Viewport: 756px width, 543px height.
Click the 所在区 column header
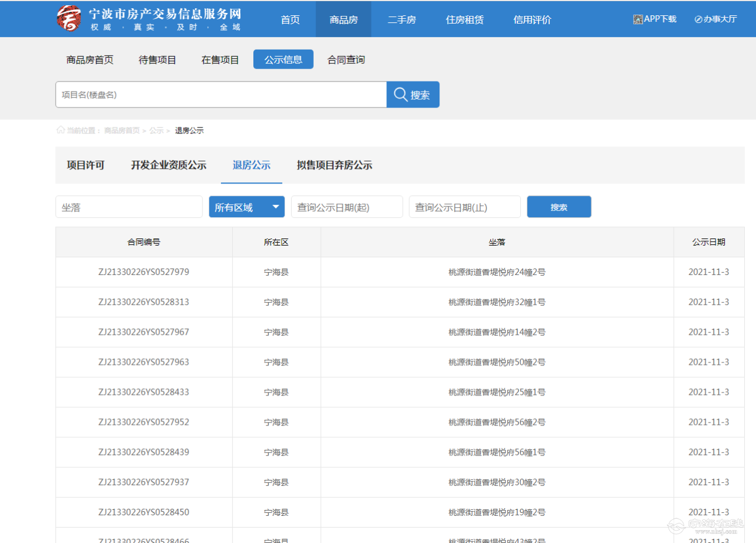[x=276, y=242]
